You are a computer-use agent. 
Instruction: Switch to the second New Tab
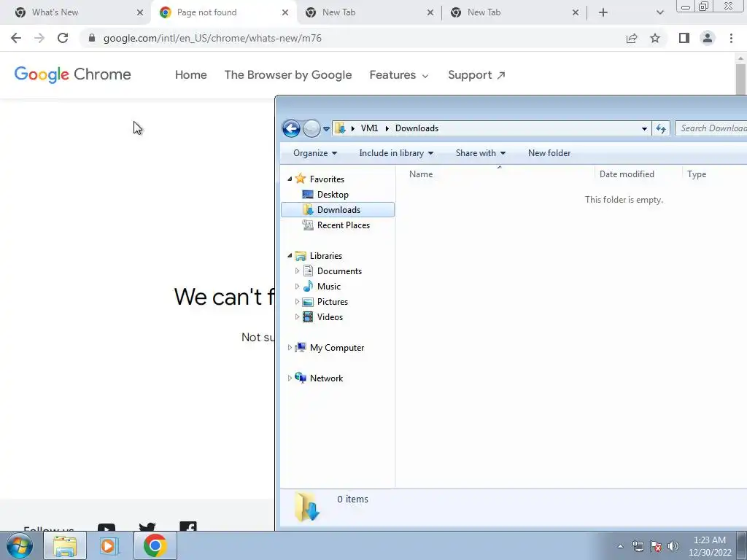514,12
